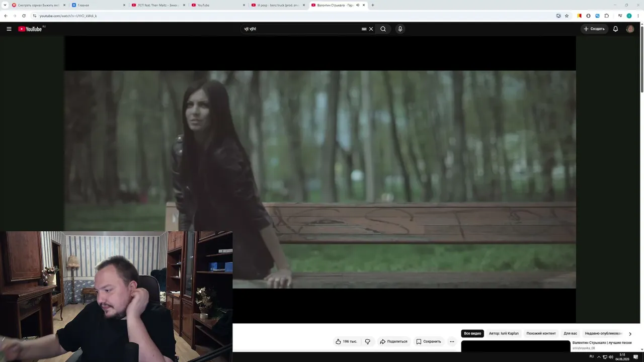Switch to the 'ЛСП feat. Therr Maitz' tab
Image resolution: width=644 pixels, height=362 pixels.
click(158, 5)
